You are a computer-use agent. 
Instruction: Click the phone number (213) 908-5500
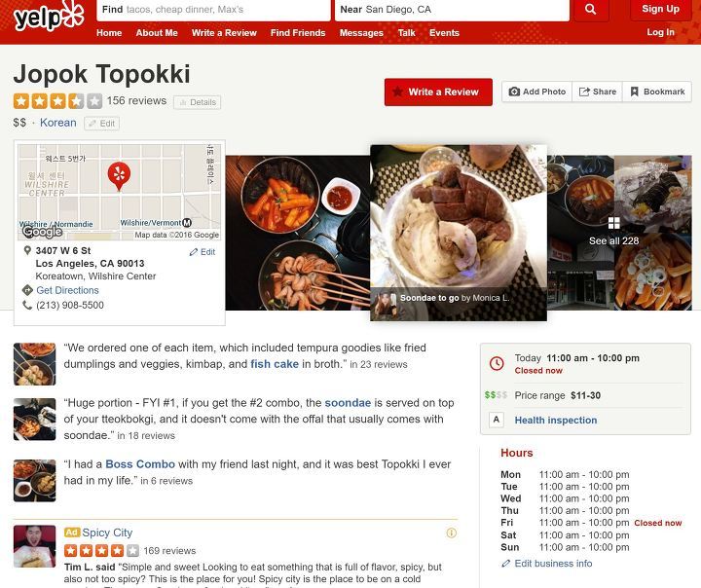70,305
